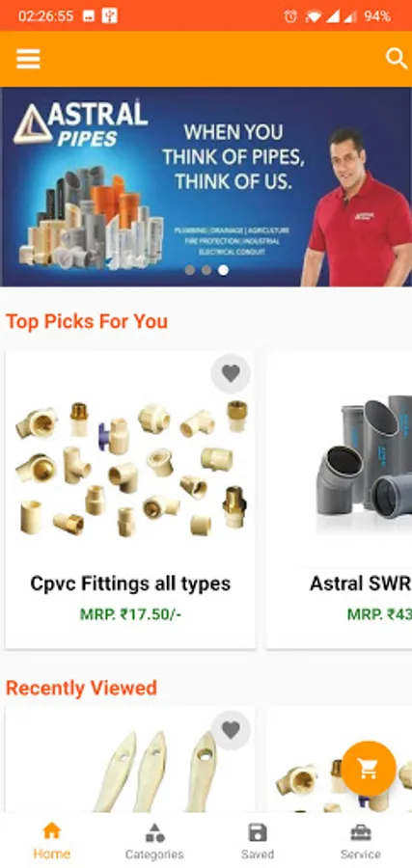412x868 pixels.
Task: Tap the search magnifier icon
Action: 397,59
